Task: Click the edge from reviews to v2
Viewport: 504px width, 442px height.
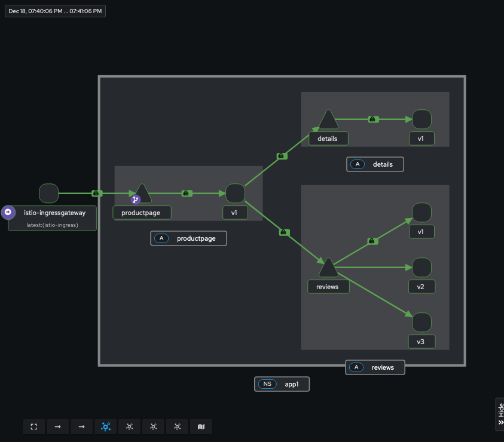Action: [373, 267]
